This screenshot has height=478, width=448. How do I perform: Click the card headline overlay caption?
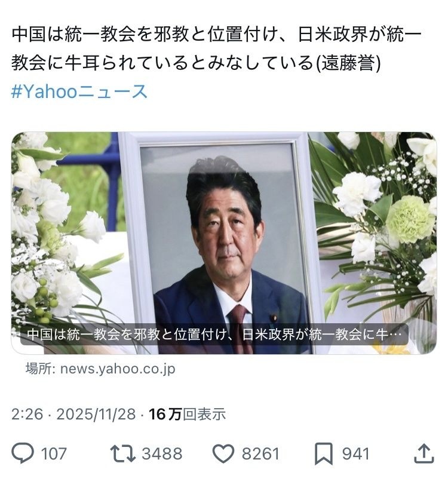(214, 335)
